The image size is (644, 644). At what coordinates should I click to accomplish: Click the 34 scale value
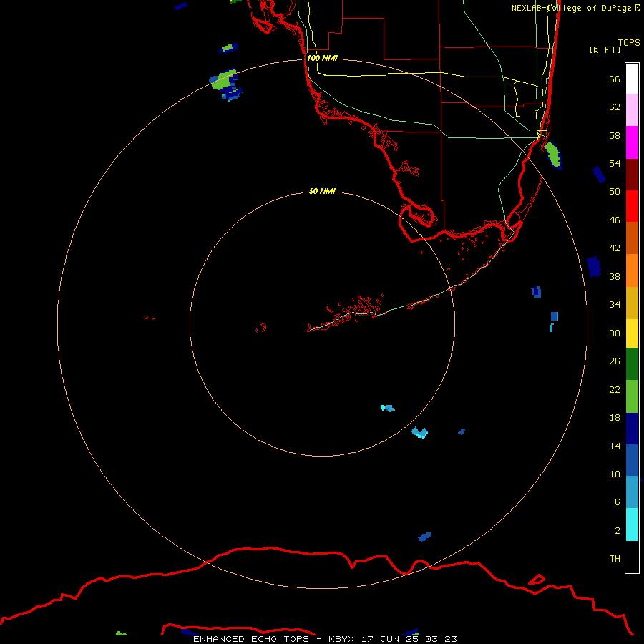[x=615, y=304]
